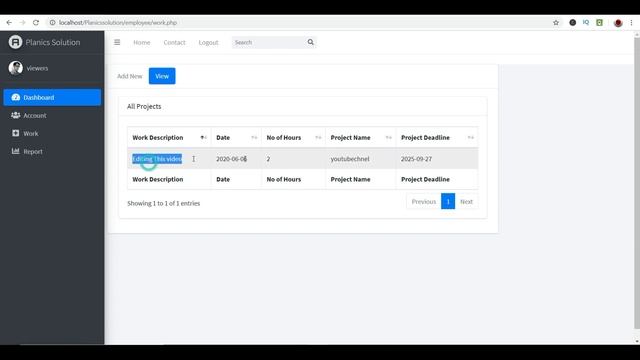
Task: Sort by Date column arrows
Action: click(x=254, y=138)
